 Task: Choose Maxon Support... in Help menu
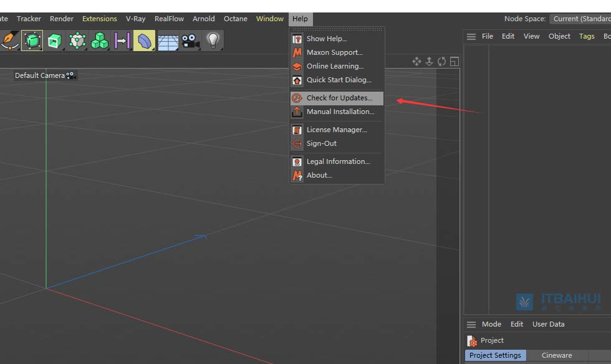337,52
